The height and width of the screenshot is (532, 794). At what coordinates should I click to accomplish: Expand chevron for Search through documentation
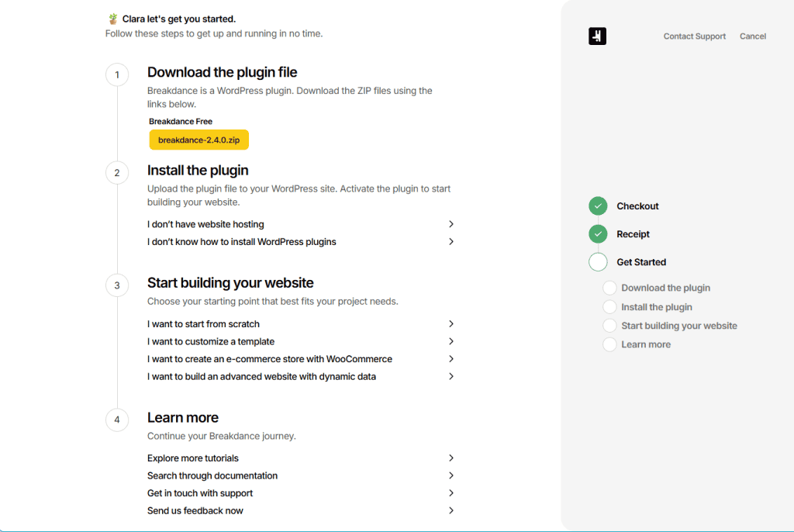click(x=451, y=475)
